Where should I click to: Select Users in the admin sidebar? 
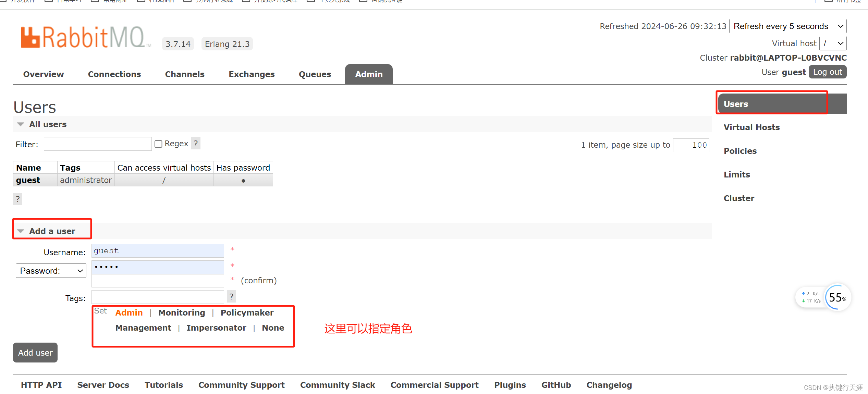(x=782, y=104)
